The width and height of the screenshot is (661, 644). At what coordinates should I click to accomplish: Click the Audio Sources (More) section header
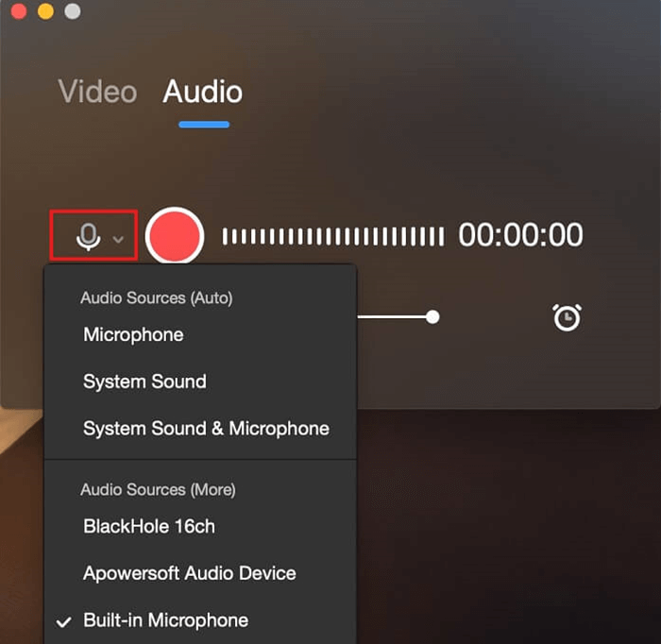158,489
